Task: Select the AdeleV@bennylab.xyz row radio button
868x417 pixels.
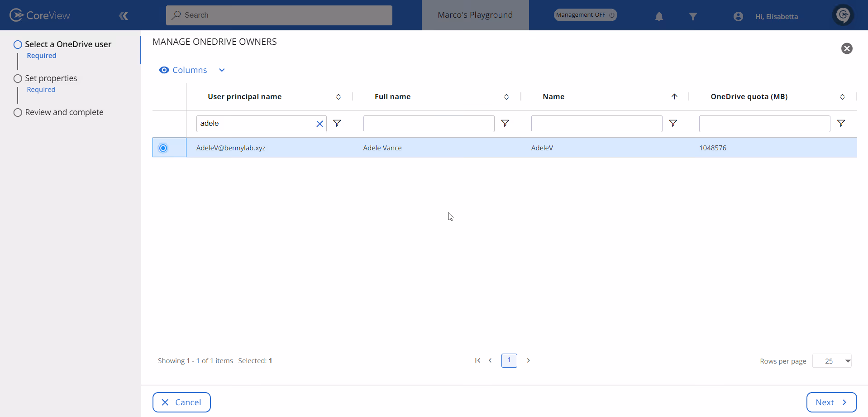Action: (163, 148)
